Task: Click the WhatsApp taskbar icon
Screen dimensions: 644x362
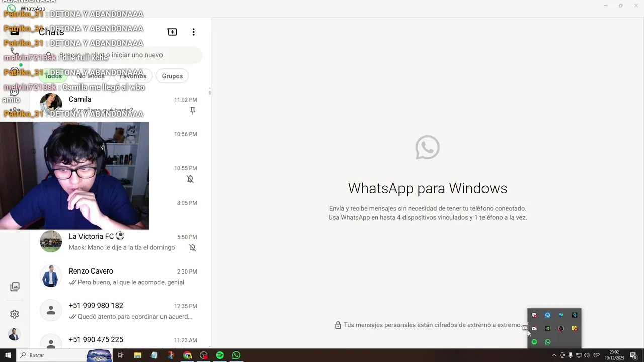Action: tap(236, 355)
